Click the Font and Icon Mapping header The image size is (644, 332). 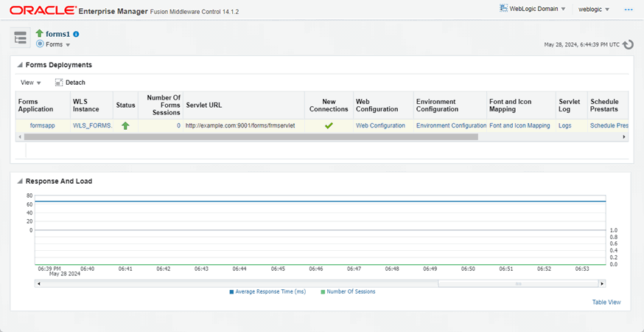(x=521, y=106)
